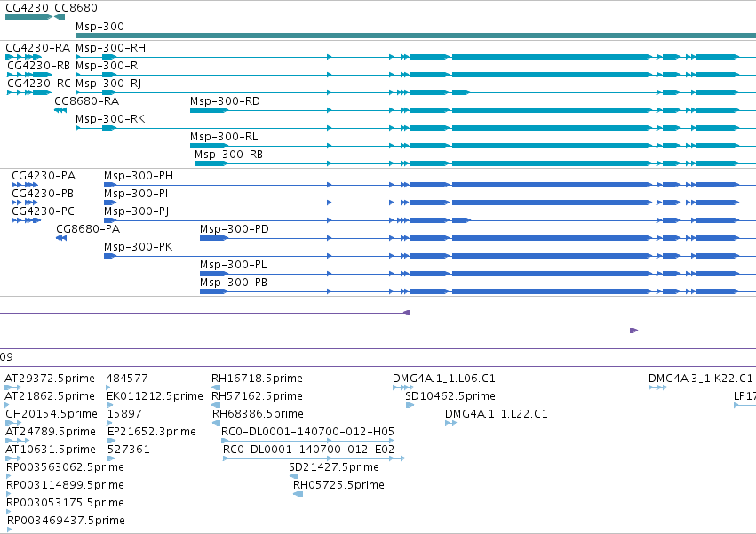Click the EP21652.3prime label

click(x=151, y=431)
